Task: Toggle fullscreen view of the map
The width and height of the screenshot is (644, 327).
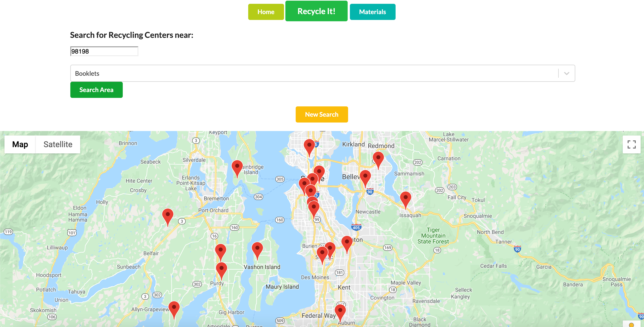Action: 632,144
